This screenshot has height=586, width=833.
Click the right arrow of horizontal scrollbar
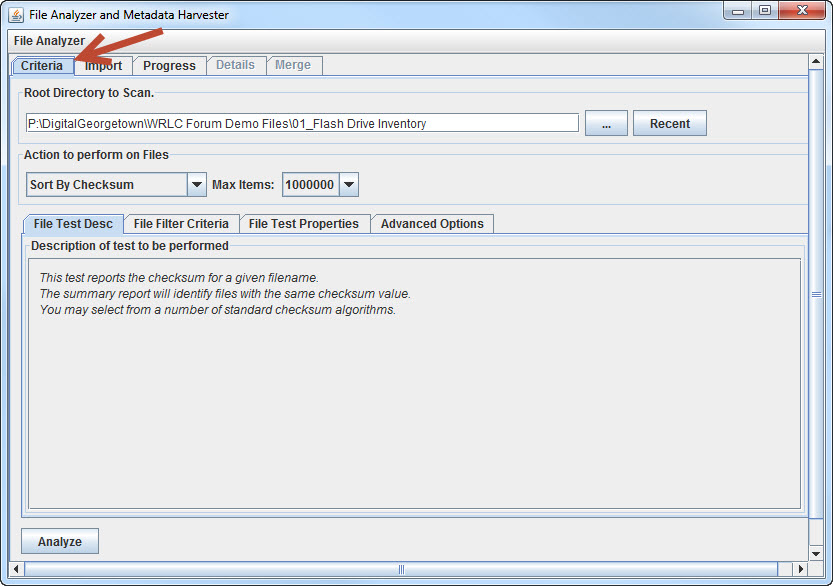pos(800,569)
